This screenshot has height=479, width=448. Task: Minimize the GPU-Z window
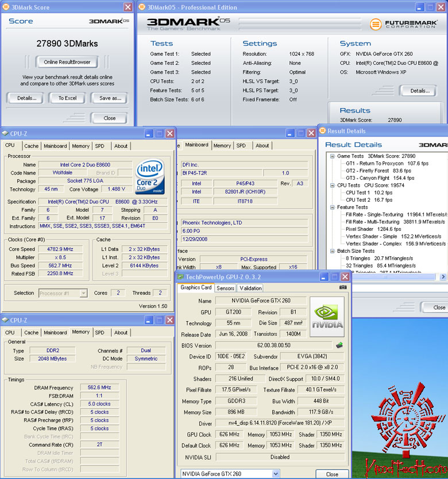[x=324, y=277]
